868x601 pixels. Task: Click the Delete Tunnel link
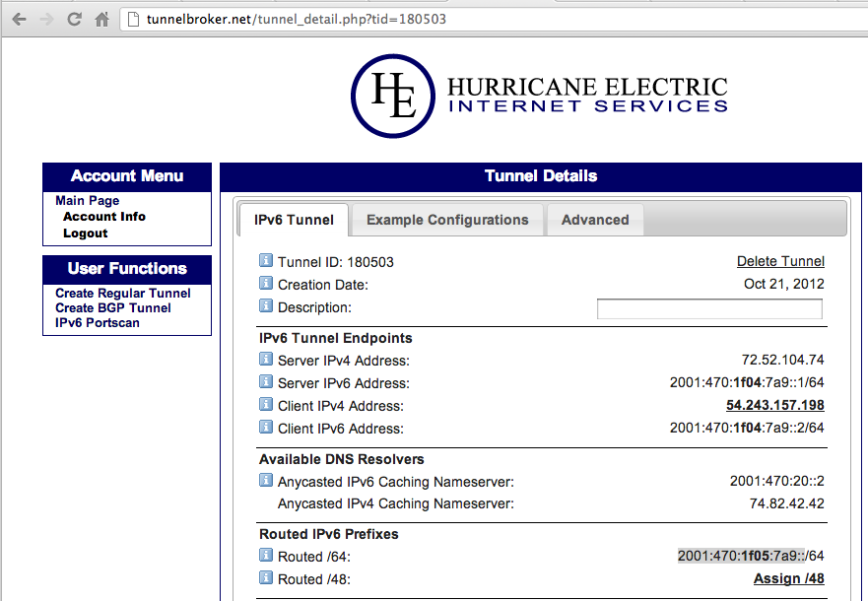point(780,261)
